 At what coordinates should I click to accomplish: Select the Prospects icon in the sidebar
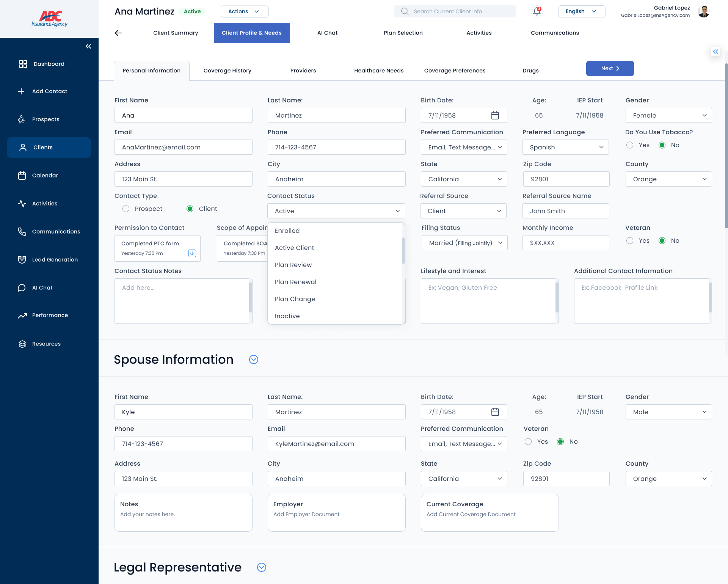[x=23, y=119]
